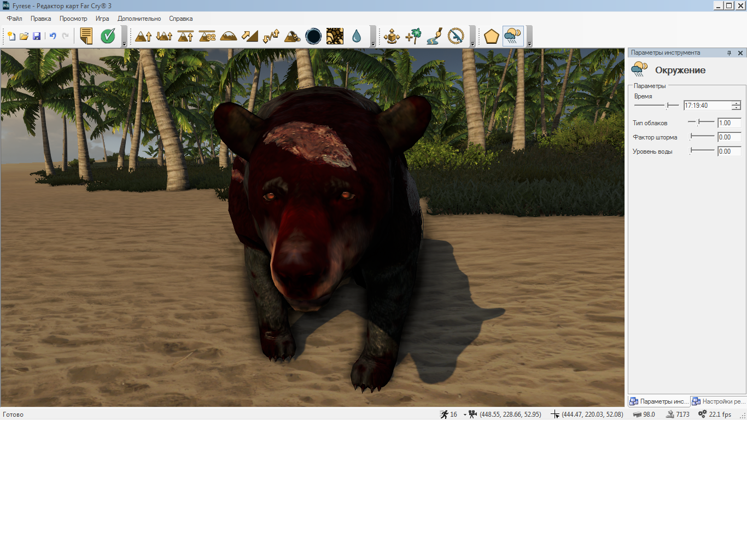
Task: Undo the last action
Action: point(53,36)
